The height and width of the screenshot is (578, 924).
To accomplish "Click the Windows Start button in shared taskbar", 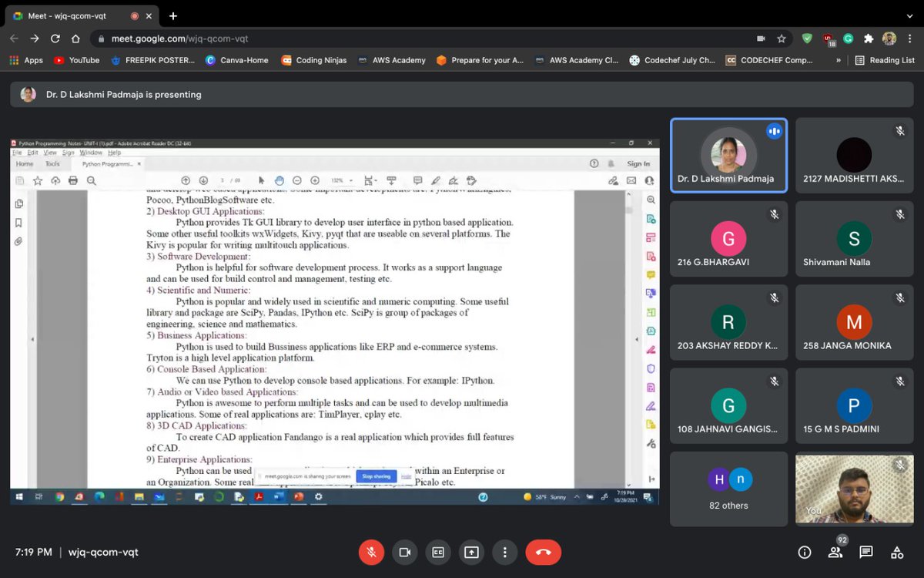I will pos(18,497).
